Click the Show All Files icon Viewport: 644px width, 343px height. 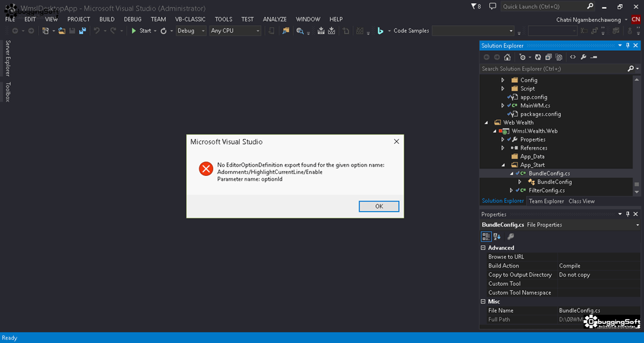(x=558, y=57)
